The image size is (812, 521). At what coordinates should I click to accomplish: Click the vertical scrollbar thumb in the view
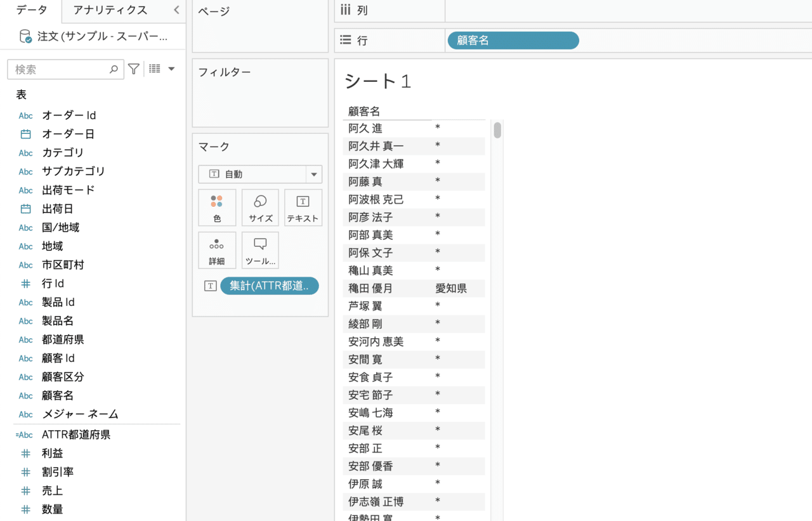point(497,130)
